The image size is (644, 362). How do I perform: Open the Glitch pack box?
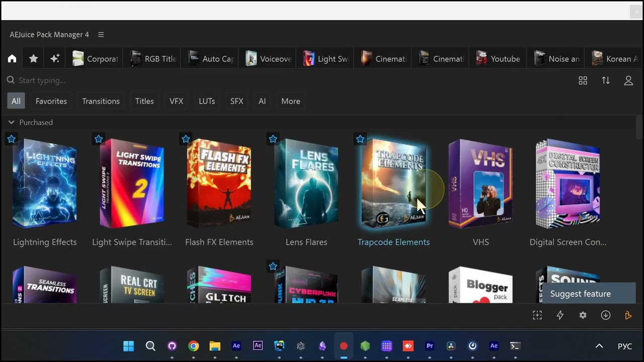pyautogui.click(x=219, y=284)
